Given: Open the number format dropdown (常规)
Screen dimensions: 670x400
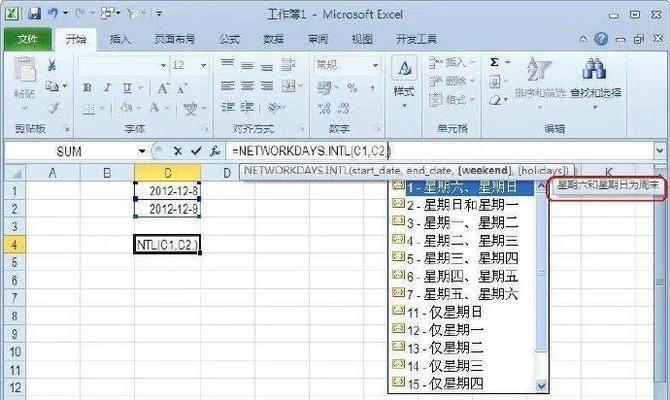Looking at the screenshot, I should [x=375, y=65].
